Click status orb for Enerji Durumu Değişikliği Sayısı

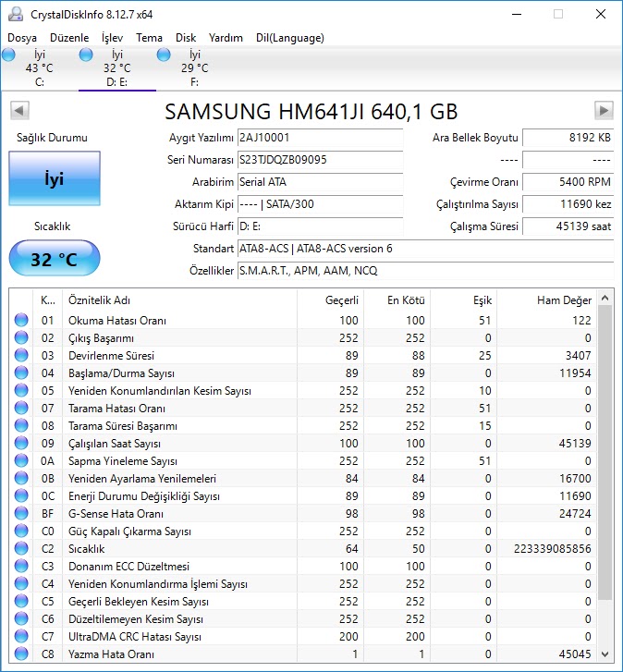click(21, 495)
